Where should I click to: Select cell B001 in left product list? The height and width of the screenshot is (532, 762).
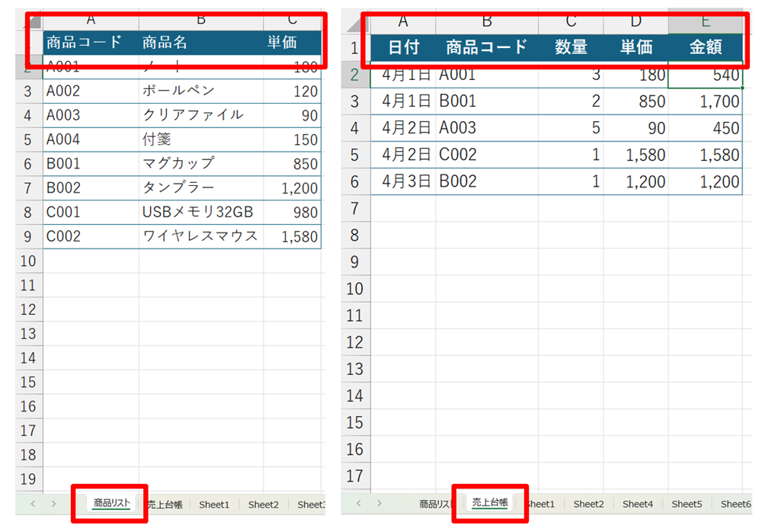(x=91, y=164)
